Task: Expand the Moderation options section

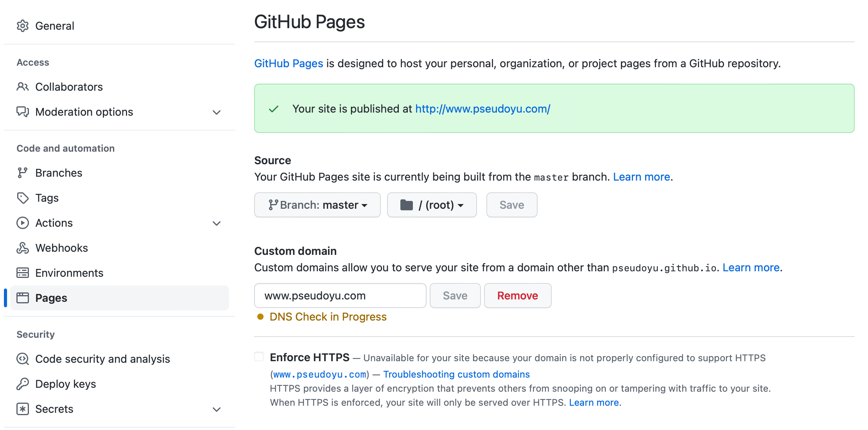Action: [216, 112]
